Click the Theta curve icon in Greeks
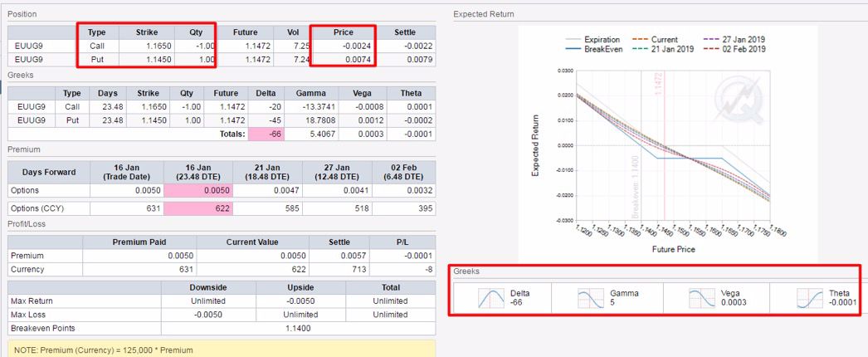 tap(807, 299)
